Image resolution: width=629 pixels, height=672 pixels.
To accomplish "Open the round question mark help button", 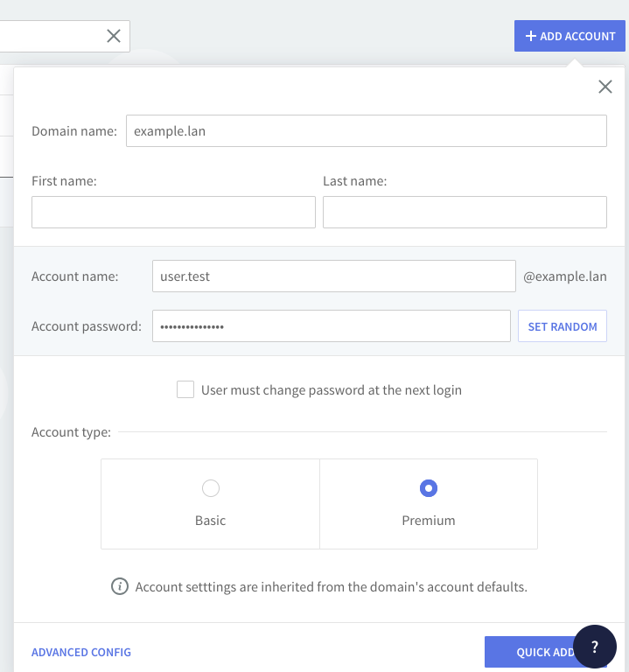I will (x=595, y=647).
